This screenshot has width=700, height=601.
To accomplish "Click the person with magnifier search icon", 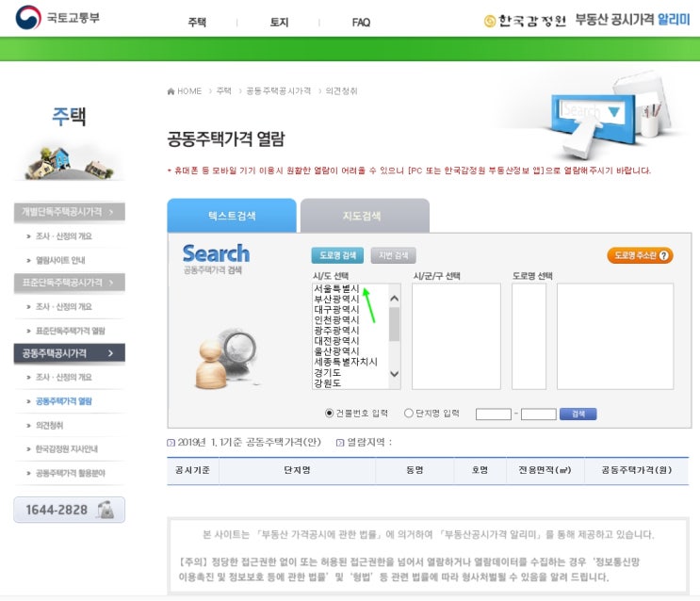I will click(226, 358).
